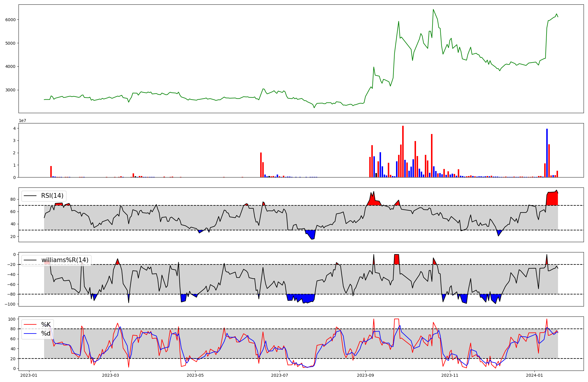588x382 pixels.
Task: Click the 2023-03 date tick label
Action: (x=111, y=375)
